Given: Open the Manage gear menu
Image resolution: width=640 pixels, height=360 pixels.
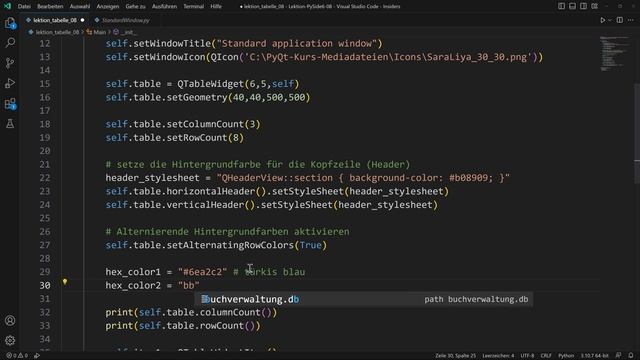Looking at the screenshot, I should pos(10,340).
